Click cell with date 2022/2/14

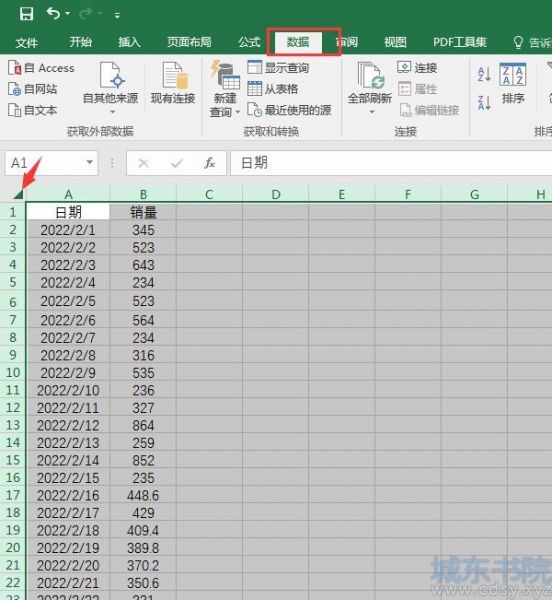tap(68, 460)
